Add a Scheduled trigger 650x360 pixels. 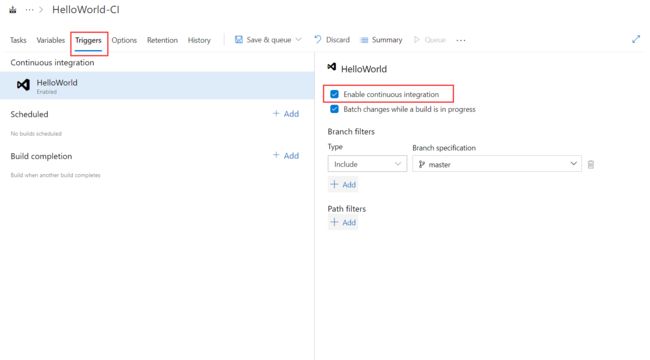tap(286, 114)
